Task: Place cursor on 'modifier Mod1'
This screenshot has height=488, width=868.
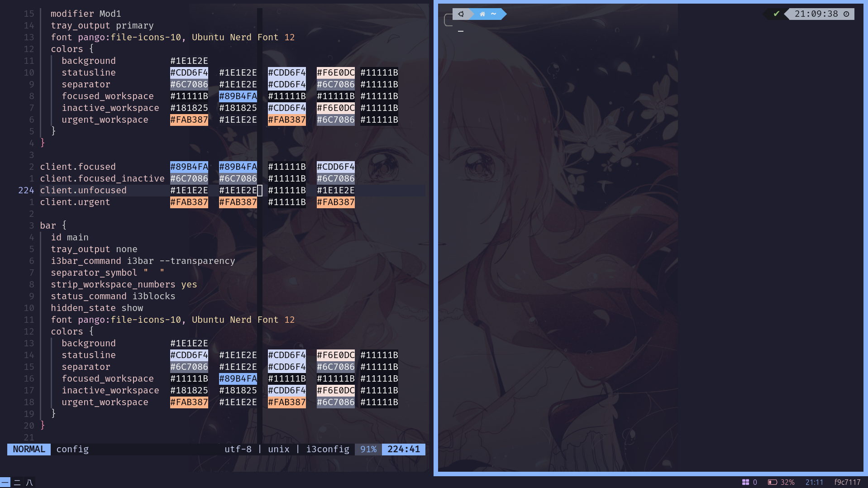Action: tap(86, 14)
